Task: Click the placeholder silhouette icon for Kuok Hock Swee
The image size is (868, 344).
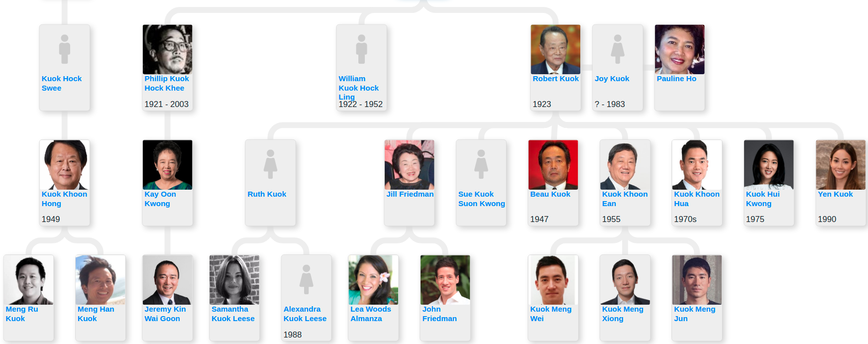Action: click(65, 49)
